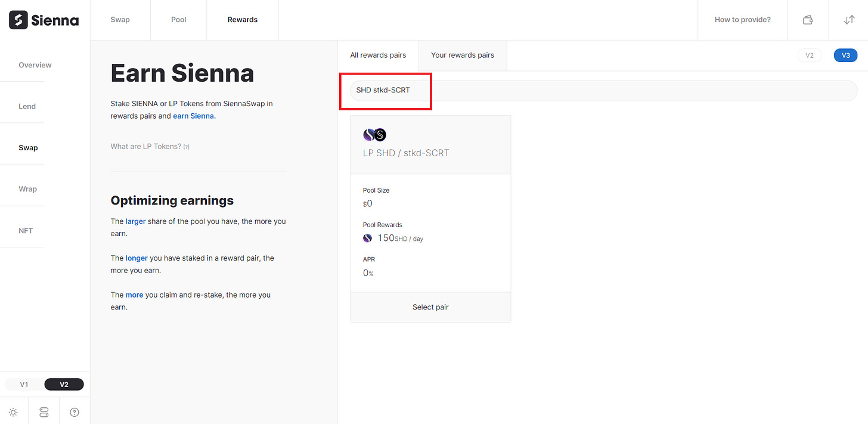This screenshot has height=424, width=868.
Task: Switch to All rewards pairs tab
Action: 378,55
